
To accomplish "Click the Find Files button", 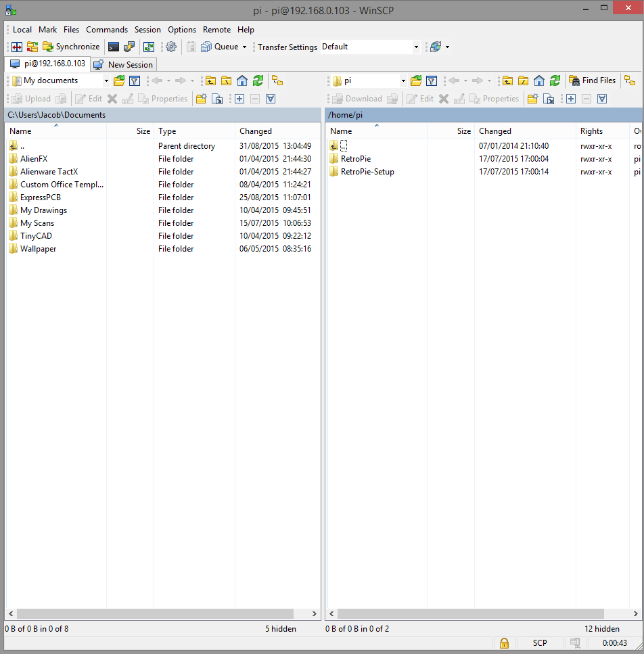I will coord(593,80).
